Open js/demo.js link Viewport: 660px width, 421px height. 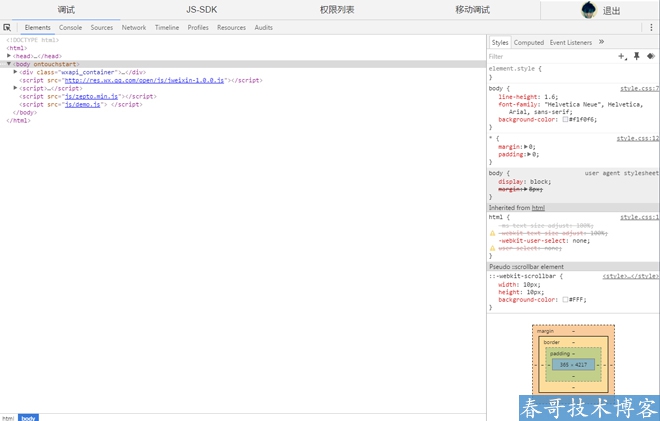click(82, 104)
